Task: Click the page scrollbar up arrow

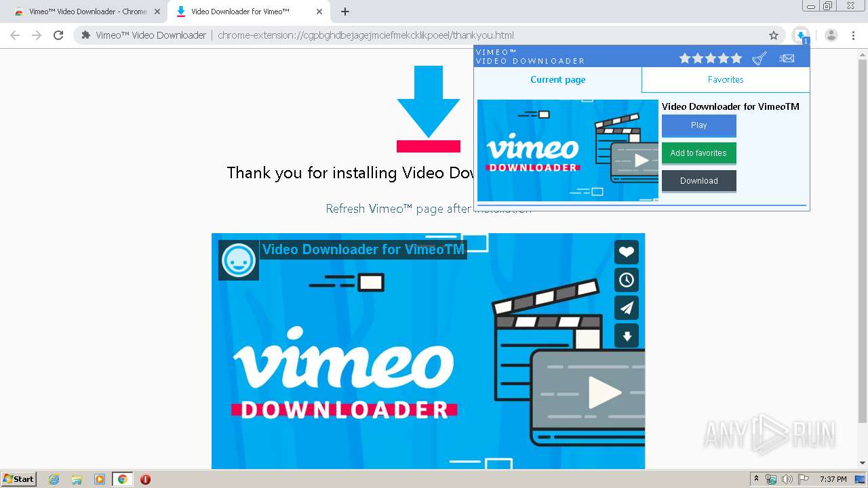Action: point(863,54)
